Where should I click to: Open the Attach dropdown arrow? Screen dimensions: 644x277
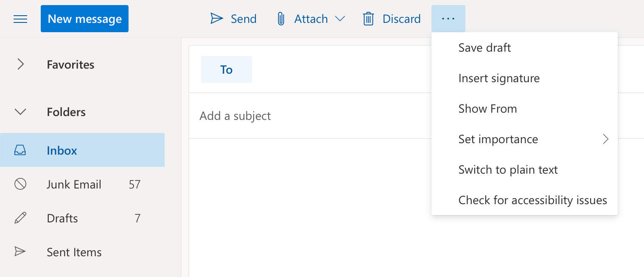pyautogui.click(x=340, y=19)
